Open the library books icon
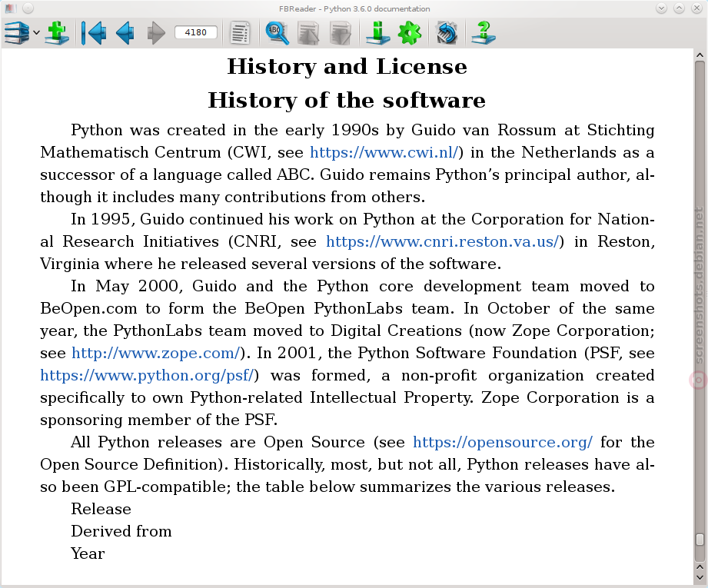Viewport: 708px width, 588px height. [17, 33]
